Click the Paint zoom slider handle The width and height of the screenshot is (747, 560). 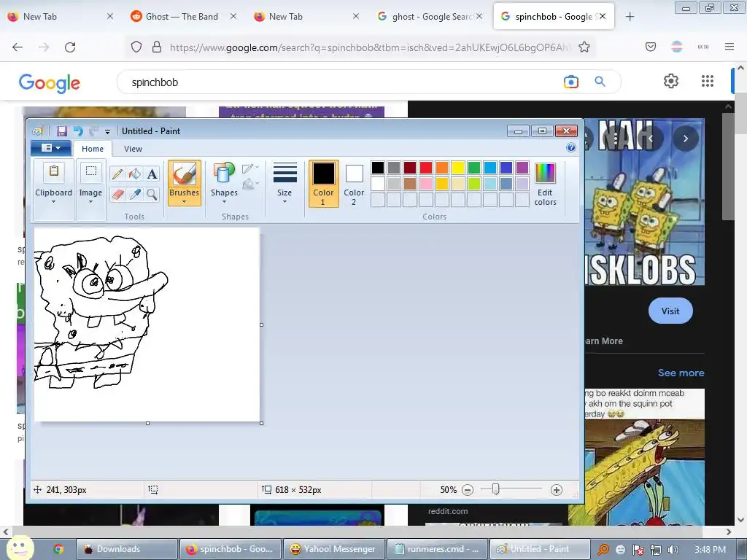tap(495, 489)
